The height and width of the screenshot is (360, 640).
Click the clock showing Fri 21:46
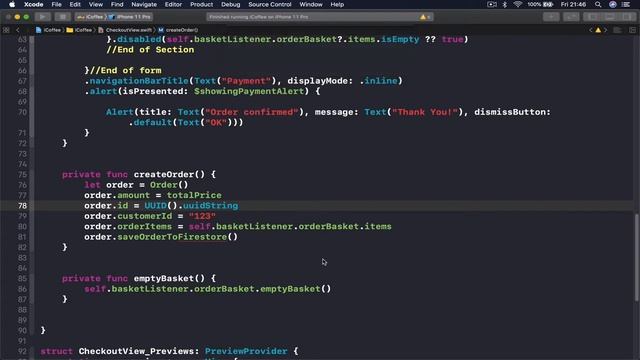click(x=573, y=4)
